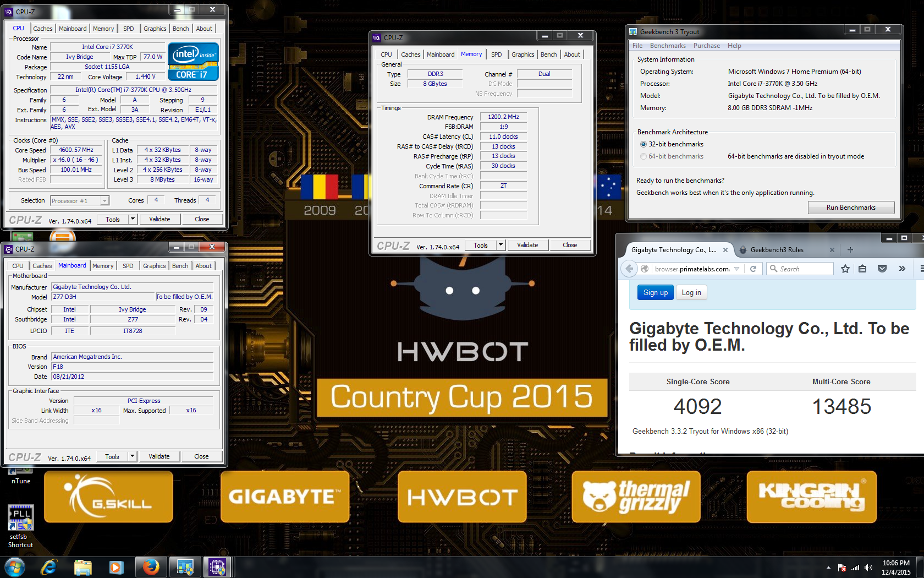Reload the browser.primatelabs.com page
Viewport: 924px width, 578px height.
tap(753, 269)
